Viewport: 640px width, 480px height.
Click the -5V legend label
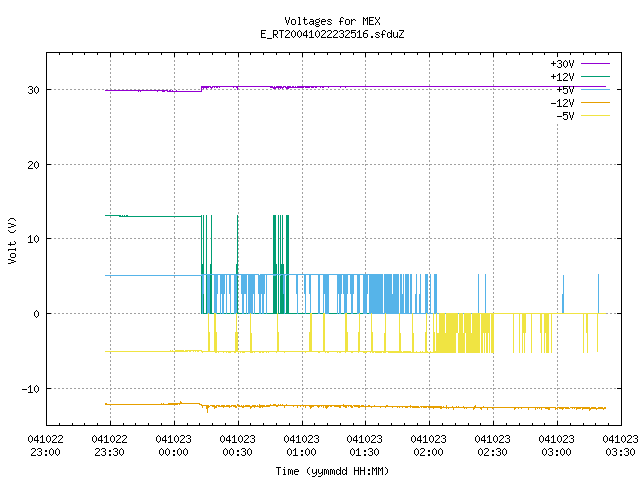click(565, 116)
